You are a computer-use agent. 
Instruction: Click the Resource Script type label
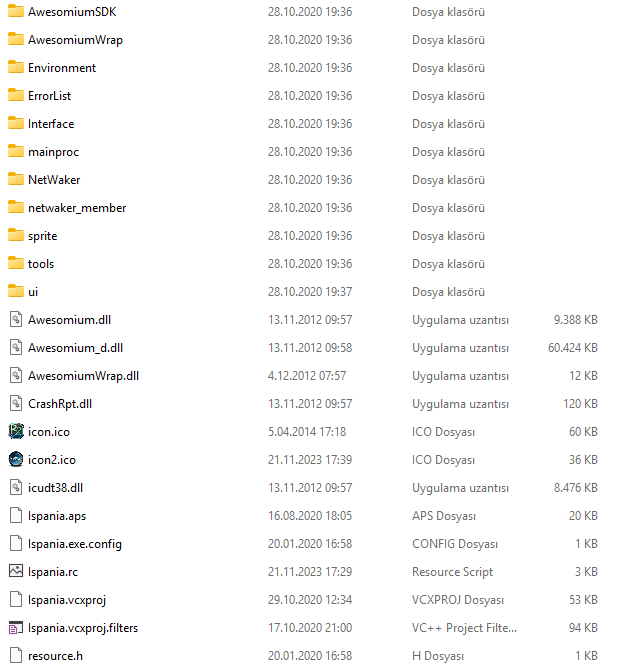pyautogui.click(x=452, y=572)
